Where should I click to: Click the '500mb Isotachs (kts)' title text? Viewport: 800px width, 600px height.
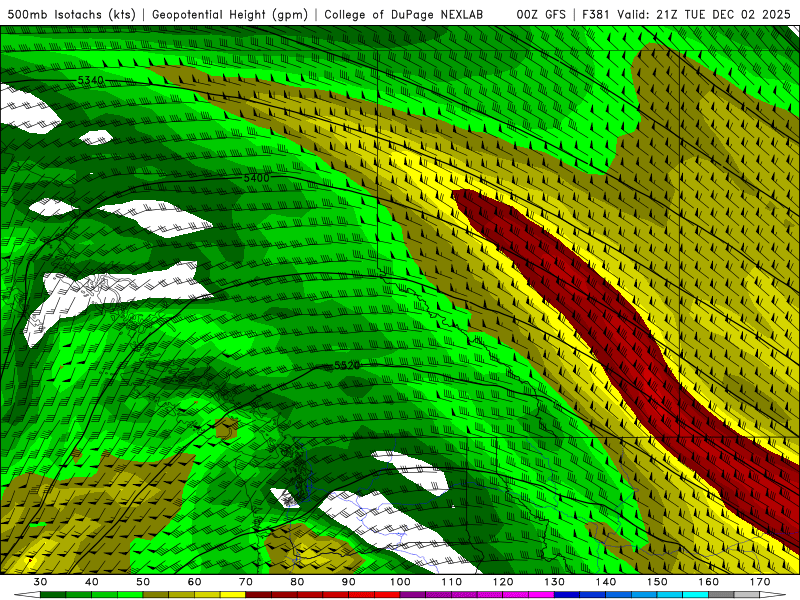coord(71,15)
